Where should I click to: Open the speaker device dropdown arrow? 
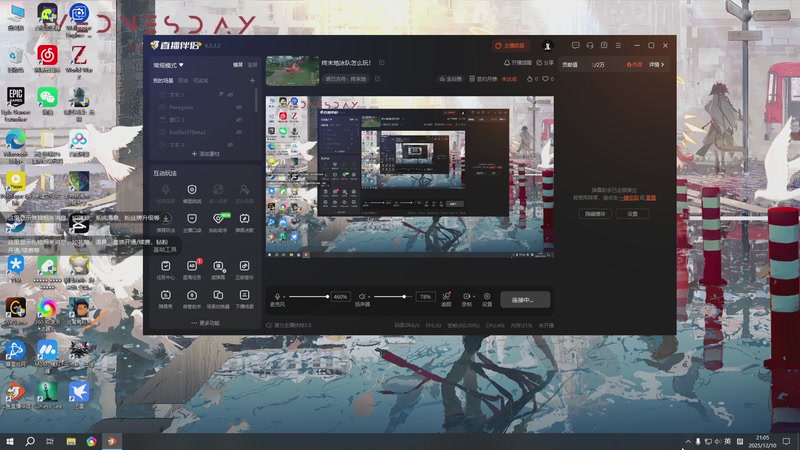click(x=369, y=296)
